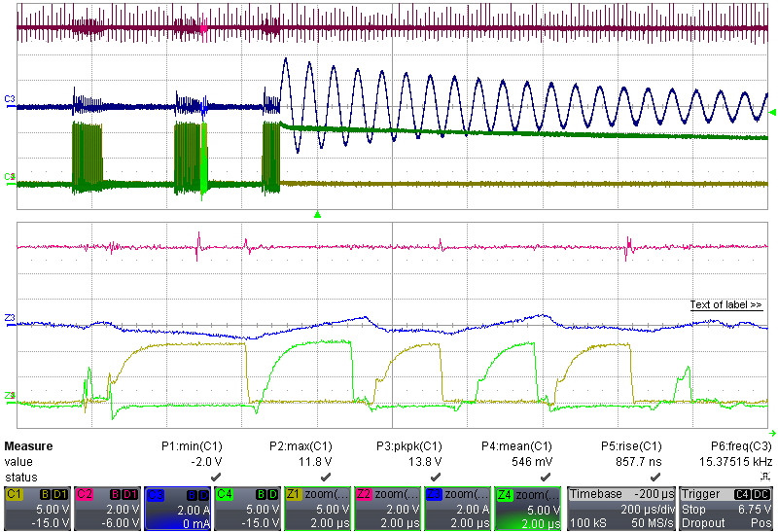This screenshot has width=778, height=532.
Task: Click the 'value' row label
Action: (18, 462)
